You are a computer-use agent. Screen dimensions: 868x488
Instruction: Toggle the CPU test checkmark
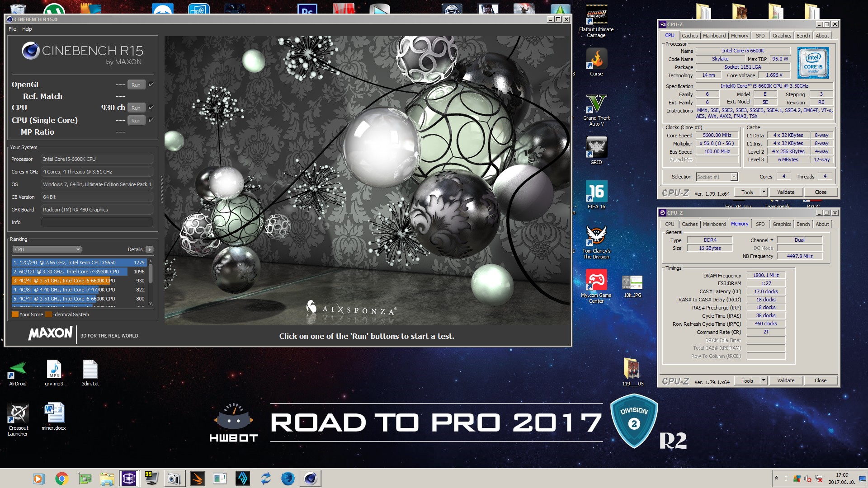tap(151, 108)
